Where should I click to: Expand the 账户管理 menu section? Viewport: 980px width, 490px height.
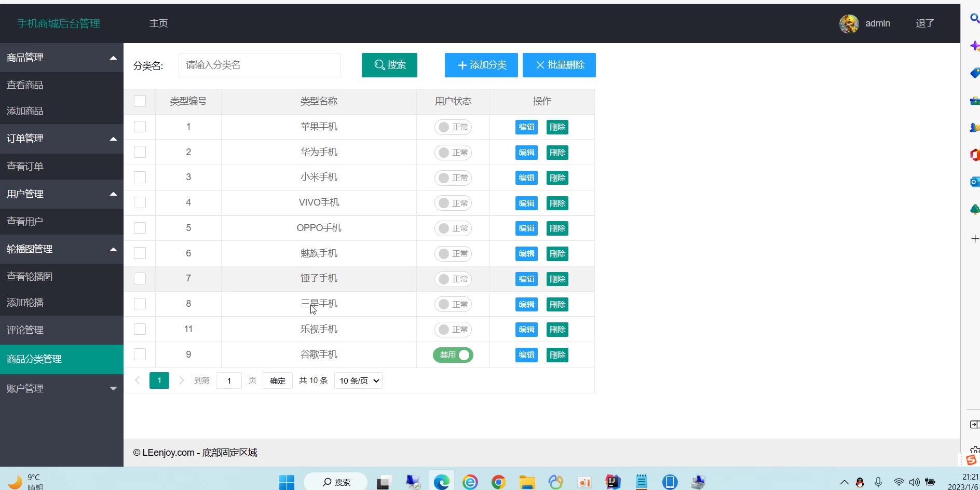click(62, 389)
